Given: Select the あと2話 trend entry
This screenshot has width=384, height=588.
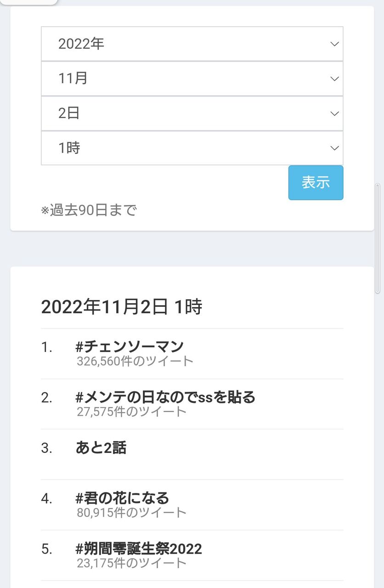Looking at the screenshot, I should pos(101,447).
